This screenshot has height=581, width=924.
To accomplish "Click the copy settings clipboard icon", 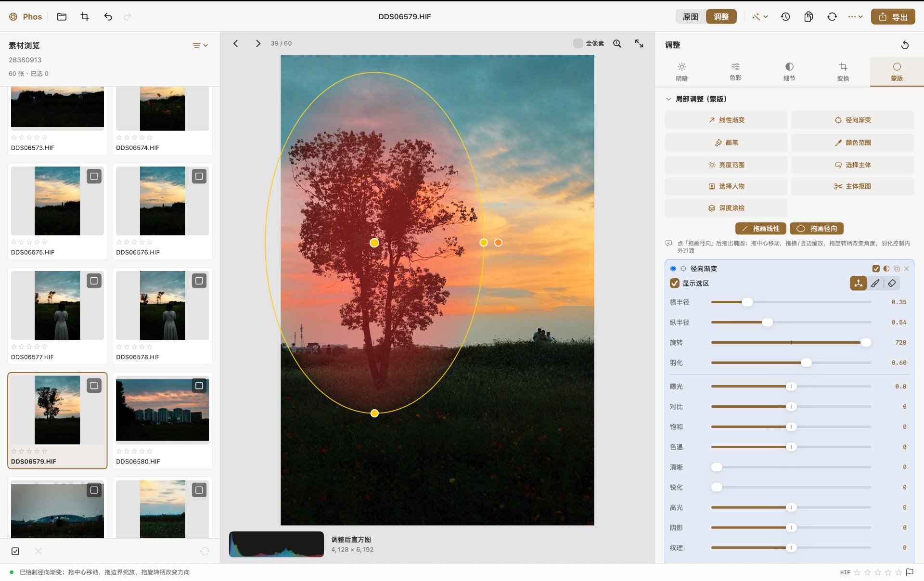I will pos(808,17).
